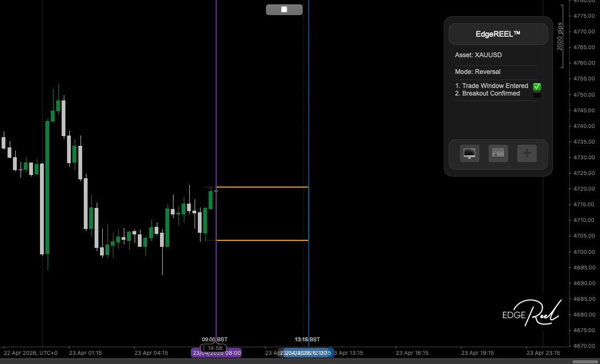Click the 4675.00 price axis label
The image size is (600, 364).
584,331
